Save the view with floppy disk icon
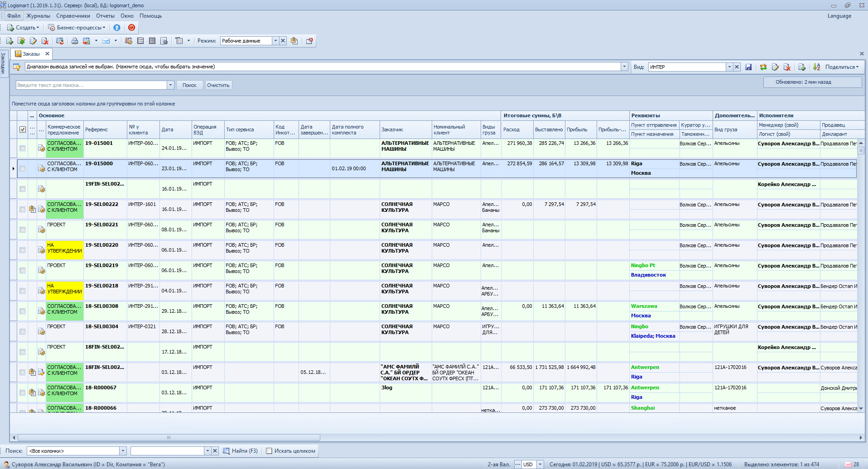Viewport: 868px width, 469px height. [x=748, y=67]
